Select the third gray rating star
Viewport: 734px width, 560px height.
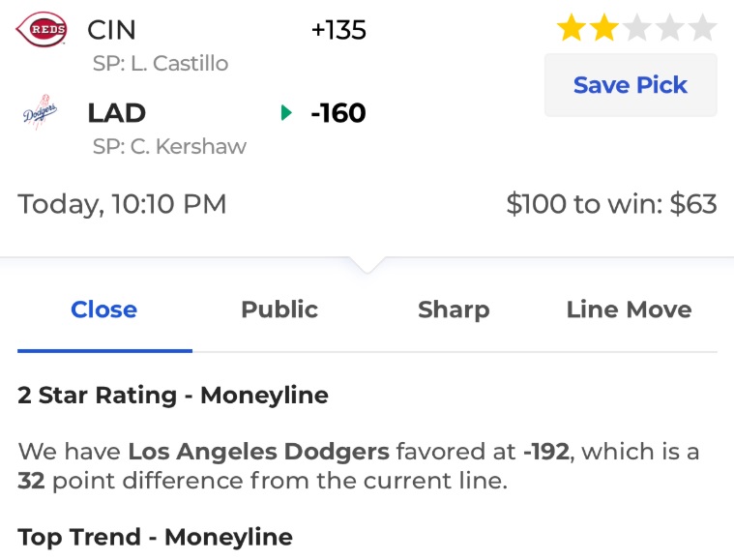point(637,28)
